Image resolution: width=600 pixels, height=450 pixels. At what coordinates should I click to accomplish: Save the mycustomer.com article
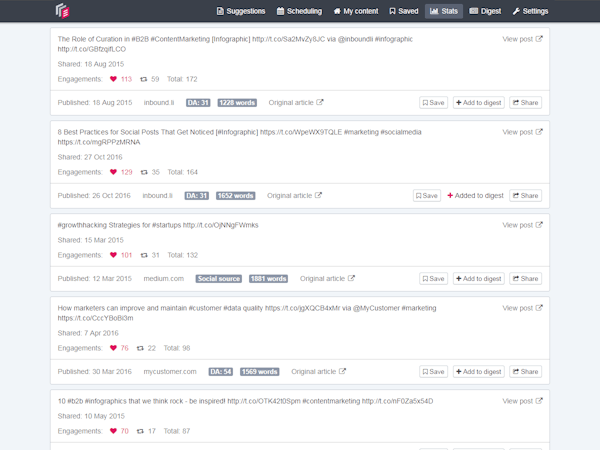point(433,372)
